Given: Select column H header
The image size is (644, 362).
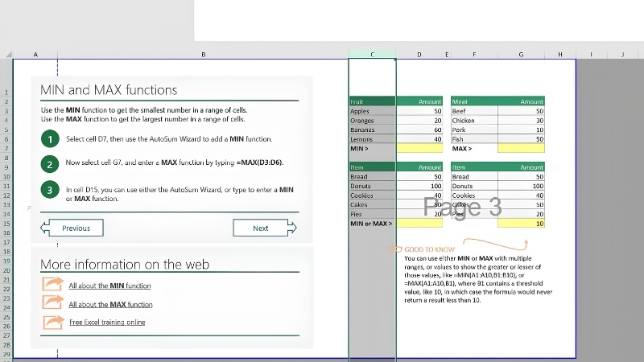Looking at the screenshot, I should 560,54.
